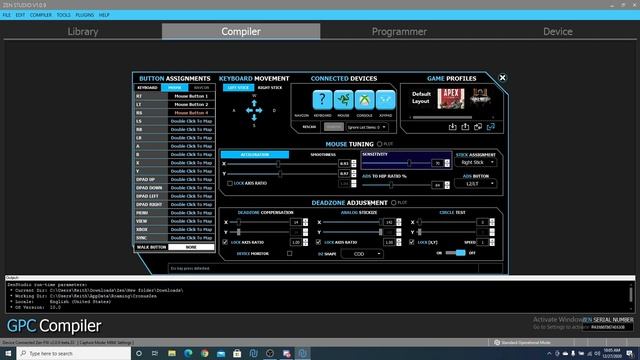Flip the Circle Test On/Off switch
640x360 pixels.
point(455,253)
